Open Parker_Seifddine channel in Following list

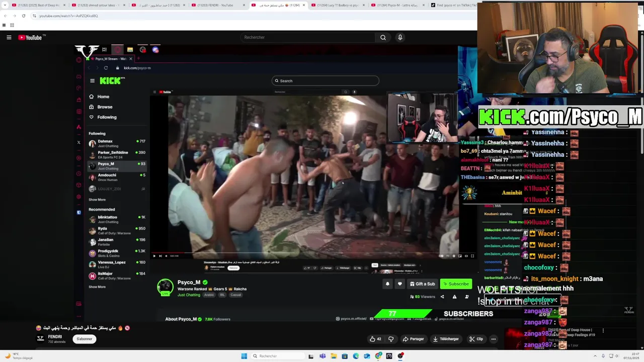tap(117, 154)
